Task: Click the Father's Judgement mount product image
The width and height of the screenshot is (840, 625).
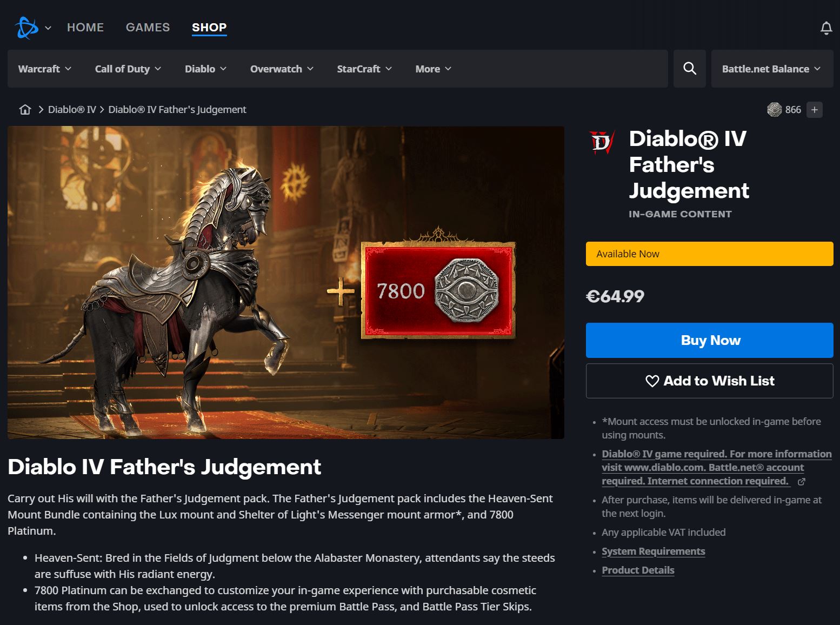Action: pyautogui.click(x=286, y=282)
